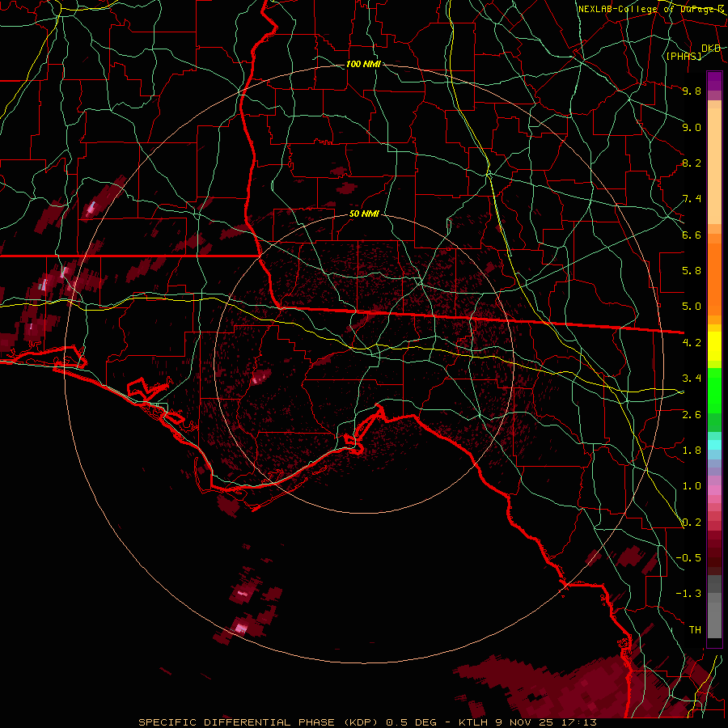This screenshot has width=728, height=728.
Task: Click the TH threshold label
Action: coord(695,630)
